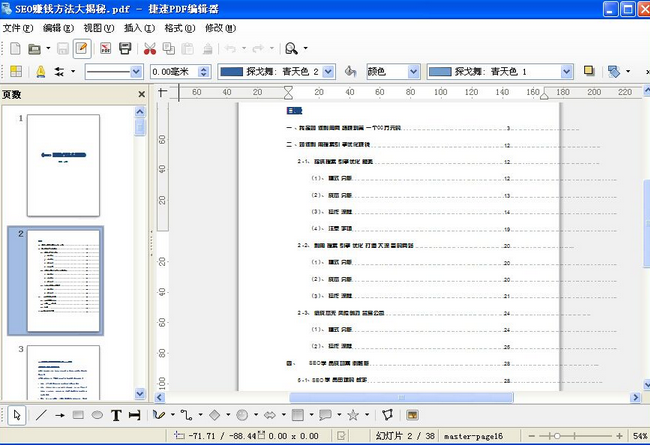Close the 页数 pages panel
This screenshot has height=445, width=650.
pyautogui.click(x=141, y=95)
